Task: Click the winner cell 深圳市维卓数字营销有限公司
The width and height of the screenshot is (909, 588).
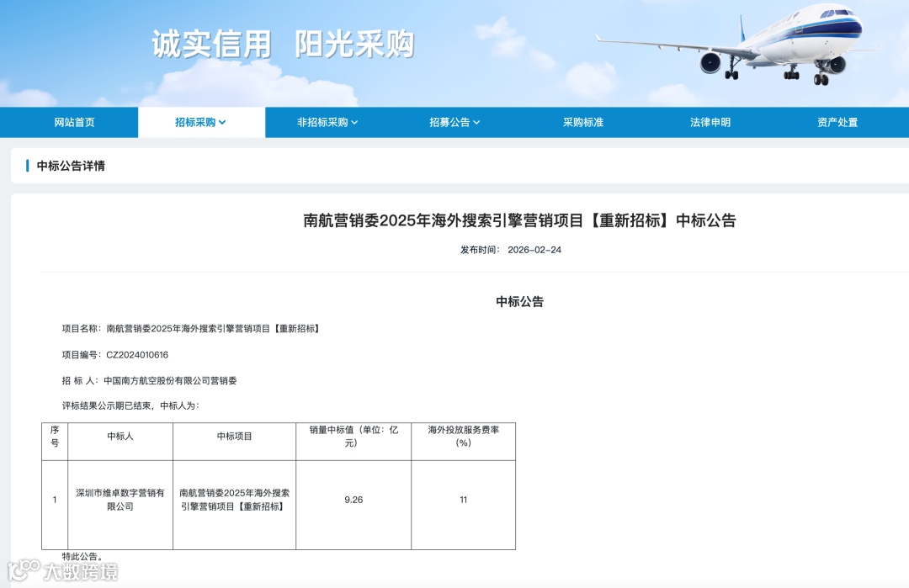Action: click(x=120, y=506)
